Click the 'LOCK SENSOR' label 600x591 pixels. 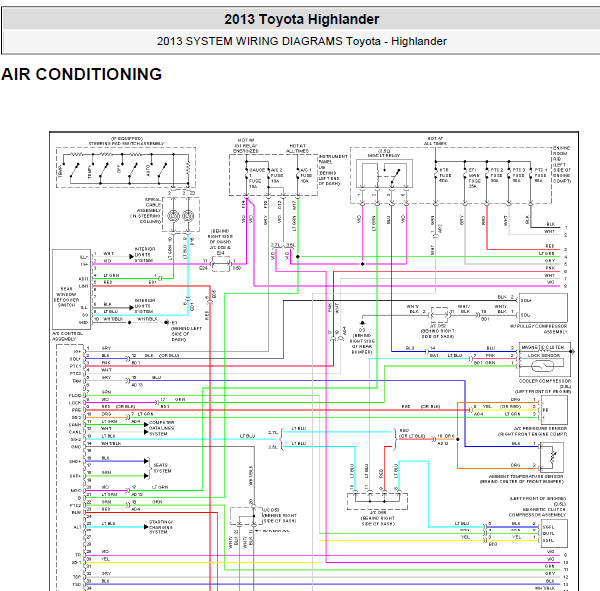coord(544,356)
